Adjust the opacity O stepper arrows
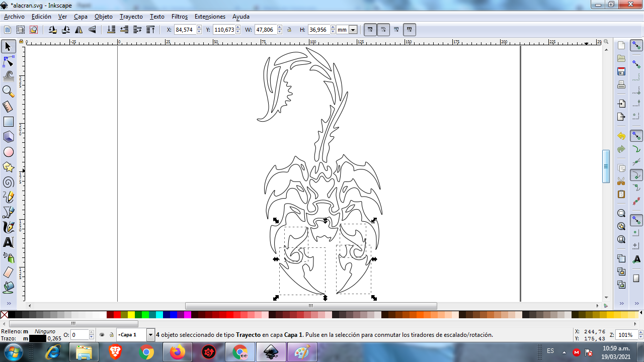644x362 pixels. click(92, 334)
